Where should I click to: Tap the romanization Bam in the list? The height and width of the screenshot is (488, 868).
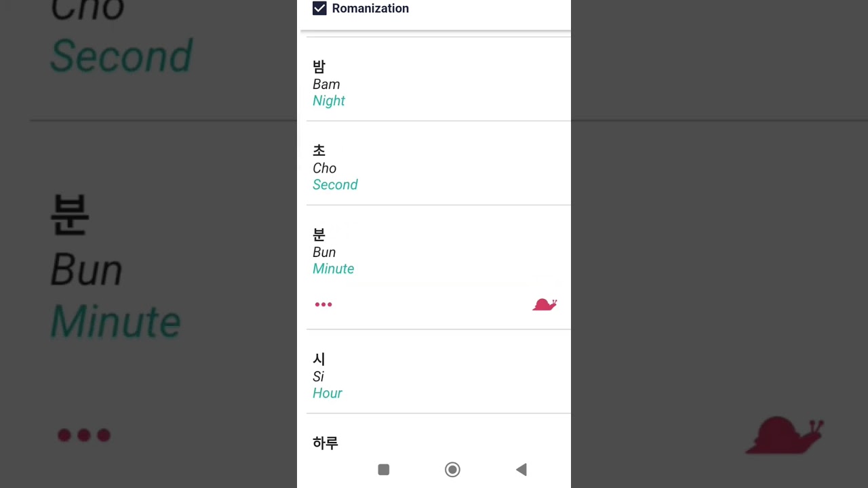(326, 84)
